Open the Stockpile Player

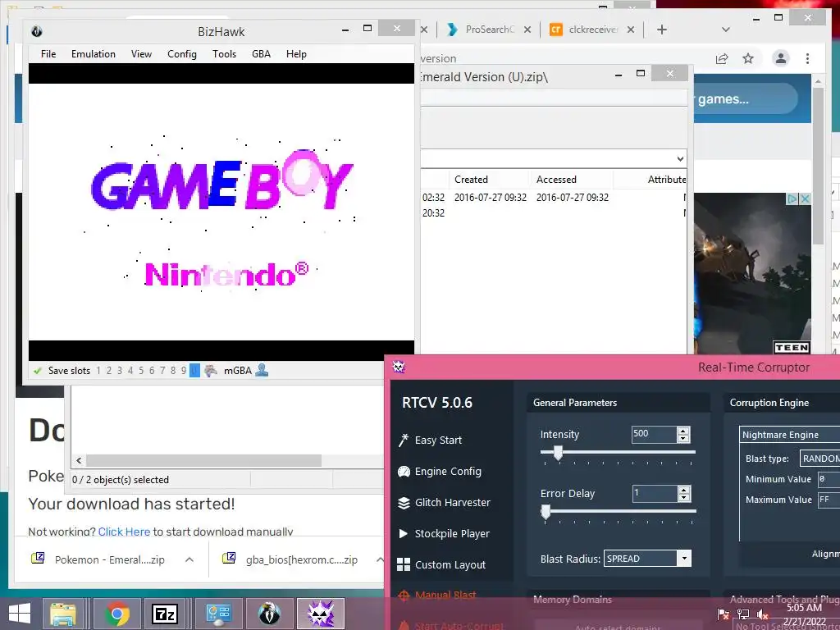click(444, 533)
